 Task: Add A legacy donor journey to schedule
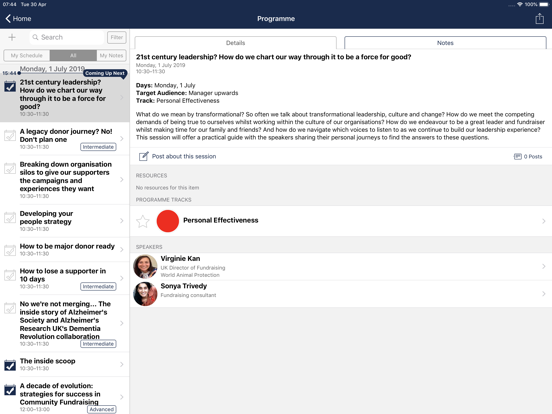click(x=10, y=136)
